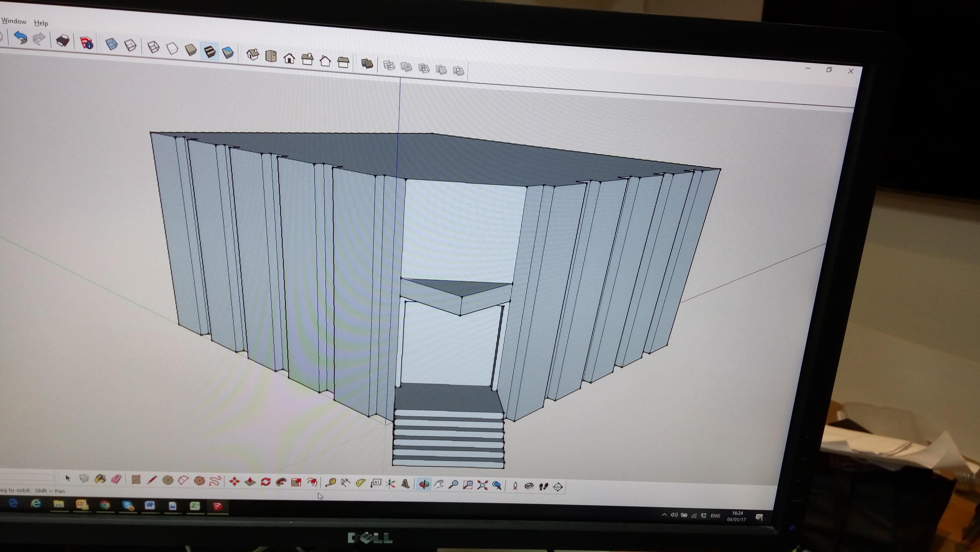
Task: Switch to Shaded With Textures style
Action: [210, 51]
